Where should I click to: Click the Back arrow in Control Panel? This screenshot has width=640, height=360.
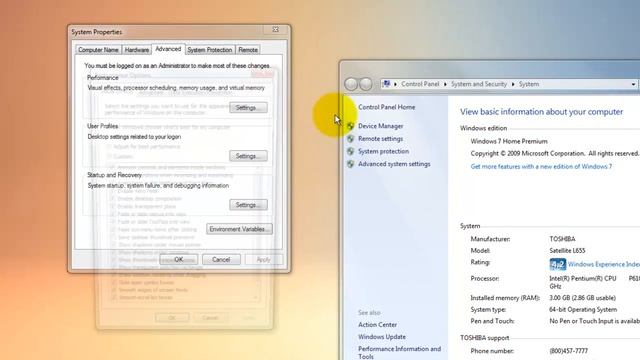351,84
